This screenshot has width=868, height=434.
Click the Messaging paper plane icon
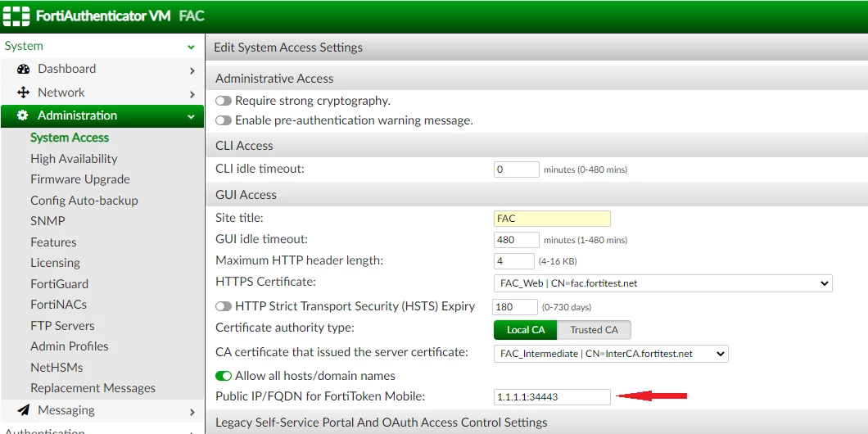click(23, 410)
